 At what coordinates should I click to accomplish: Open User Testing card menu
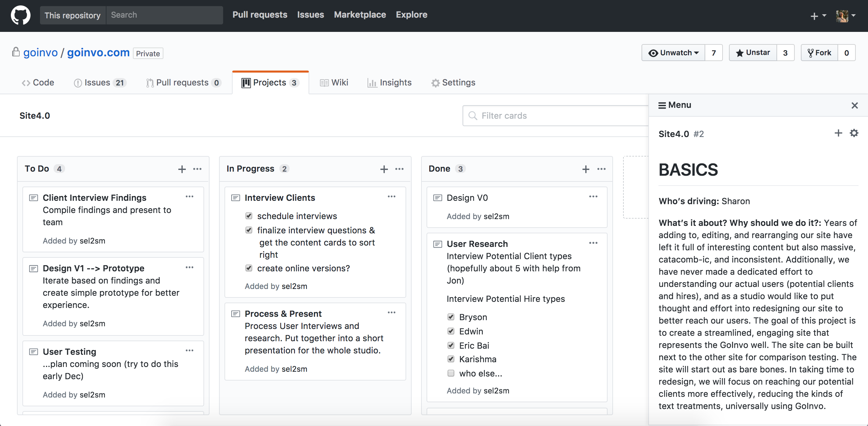click(x=190, y=351)
